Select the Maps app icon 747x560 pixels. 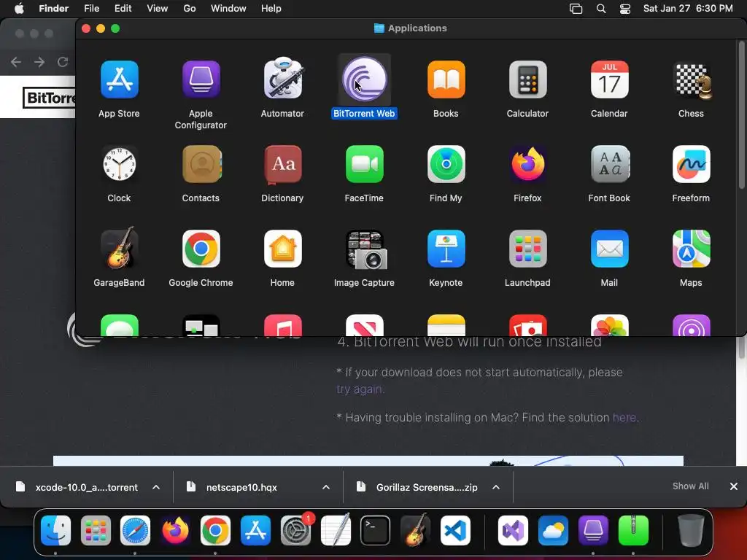tap(692, 249)
